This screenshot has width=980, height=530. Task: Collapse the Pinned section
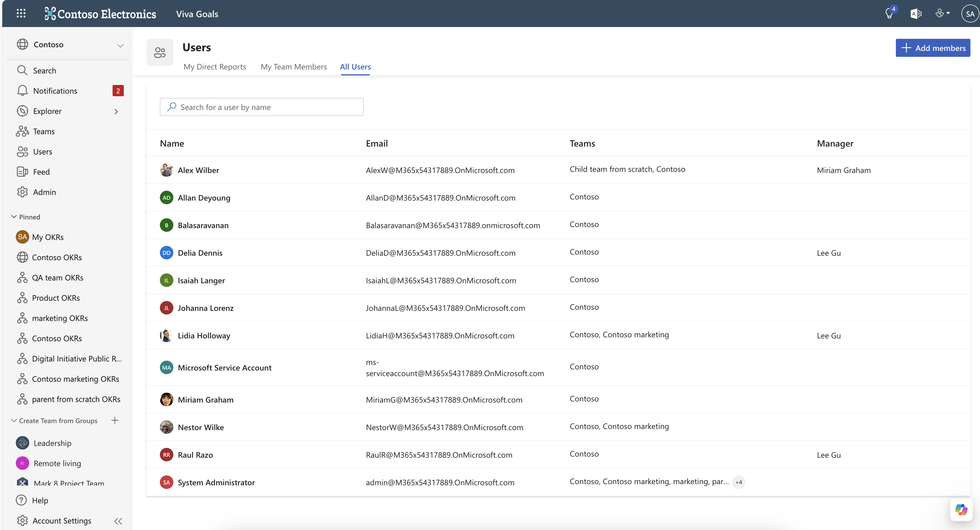[14, 217]
